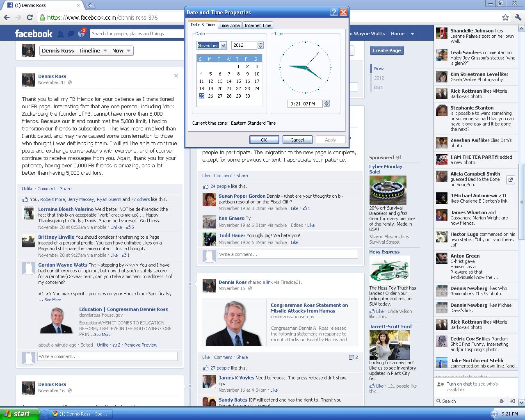Open the Timeline dropdown
The image size is (525, 420).
(93, 50)
